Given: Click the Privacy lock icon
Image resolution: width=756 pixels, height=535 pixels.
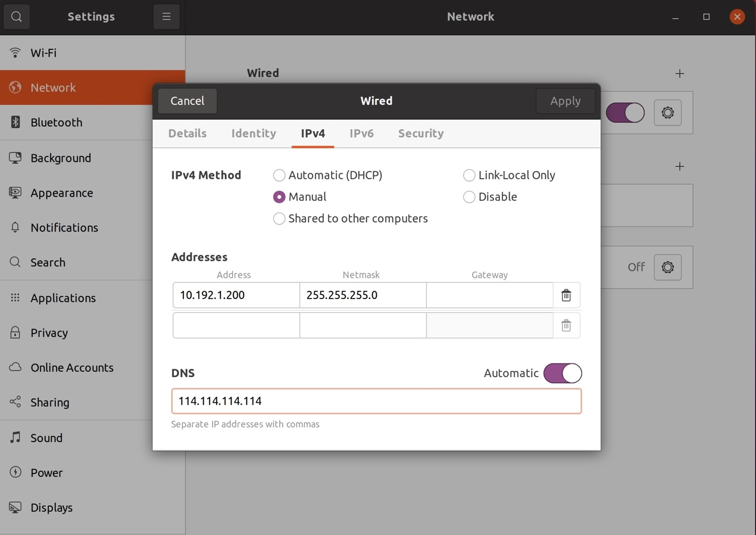Looking at the screenshot, I should pos(15,332).
